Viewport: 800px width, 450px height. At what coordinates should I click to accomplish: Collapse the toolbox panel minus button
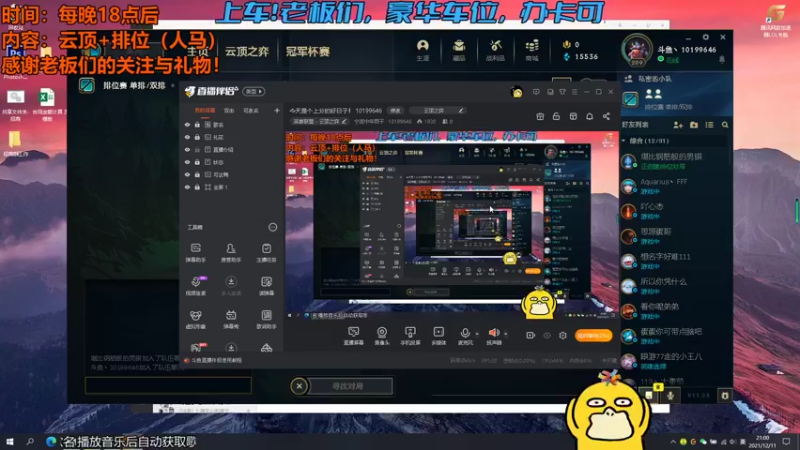point(273,227)
